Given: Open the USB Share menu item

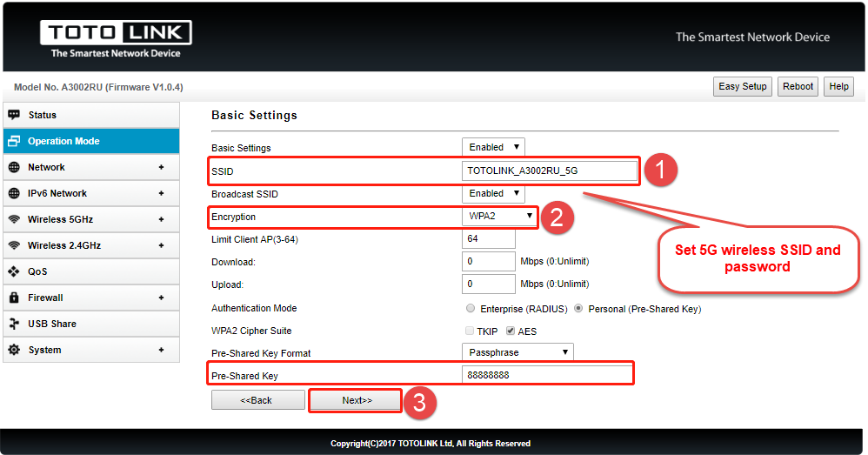Looking at the screenshot, I should pos(91,324).
